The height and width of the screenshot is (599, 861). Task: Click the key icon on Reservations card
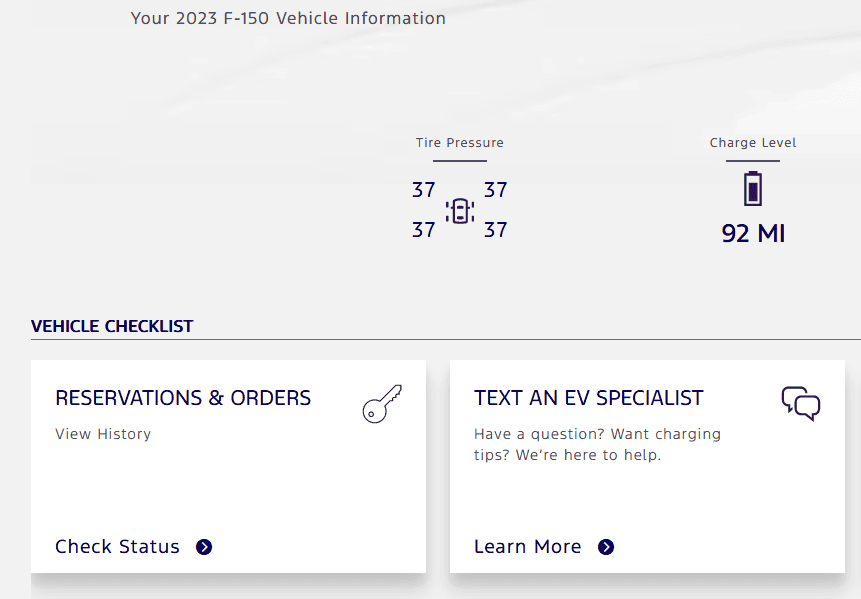(x=382, y=404)
